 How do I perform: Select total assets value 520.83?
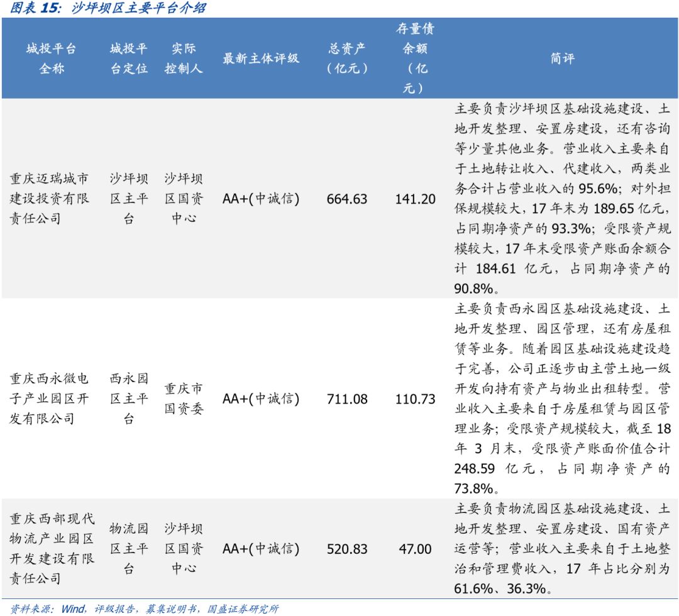347,549
